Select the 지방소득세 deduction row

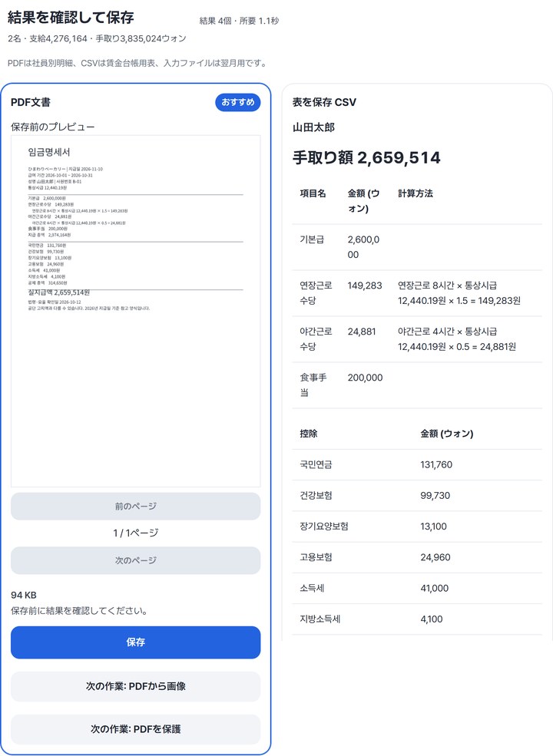click(x=417, y=619)
